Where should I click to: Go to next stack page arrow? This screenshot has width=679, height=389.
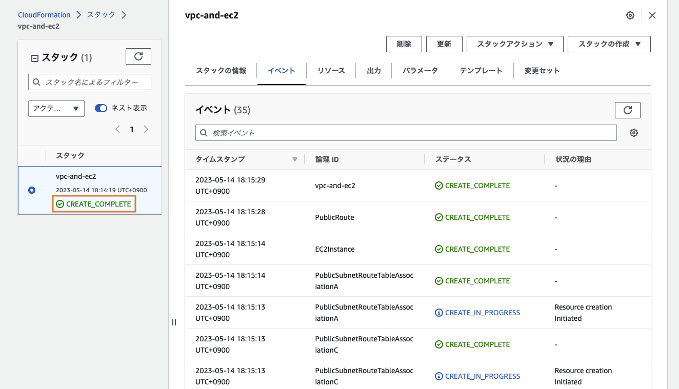coord(146,129)
